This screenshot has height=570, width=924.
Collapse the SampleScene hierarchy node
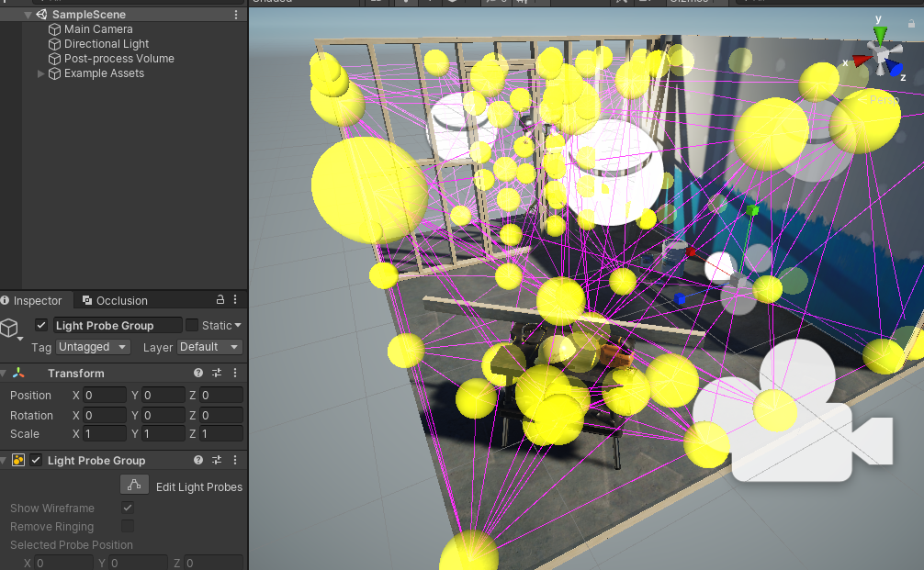pos(28,15)
